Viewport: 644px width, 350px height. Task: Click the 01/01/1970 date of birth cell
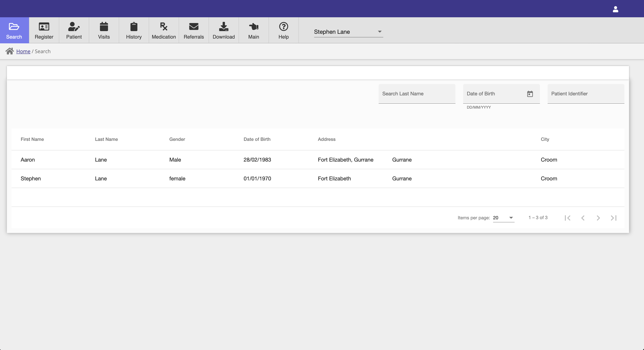point(257,178)
